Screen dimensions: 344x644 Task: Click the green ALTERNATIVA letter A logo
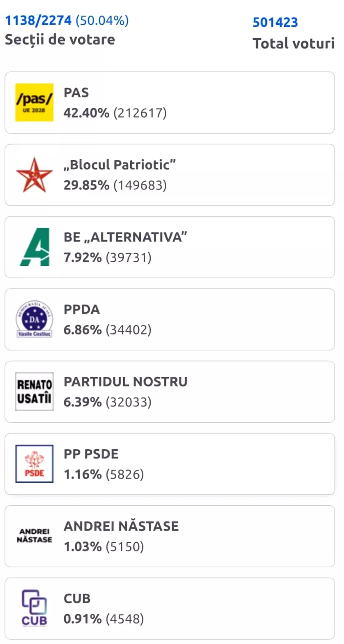click(35, 247)
